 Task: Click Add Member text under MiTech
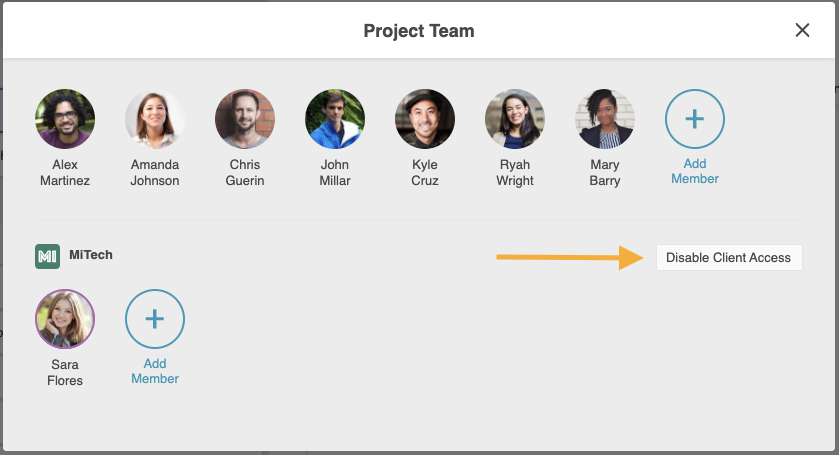(x=155, y=371)
